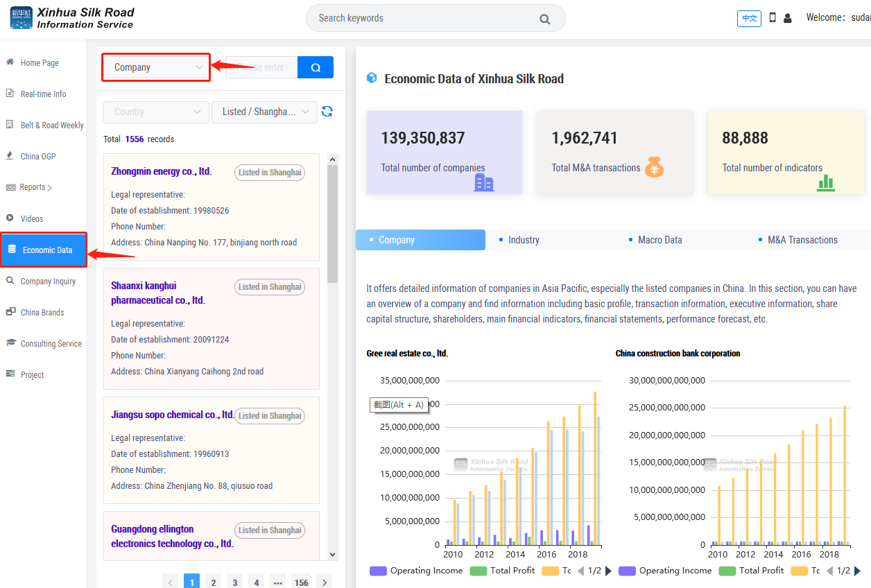Click the Economic Data database icon
This screenshot has width=871, height=588.
click(12, 249)
